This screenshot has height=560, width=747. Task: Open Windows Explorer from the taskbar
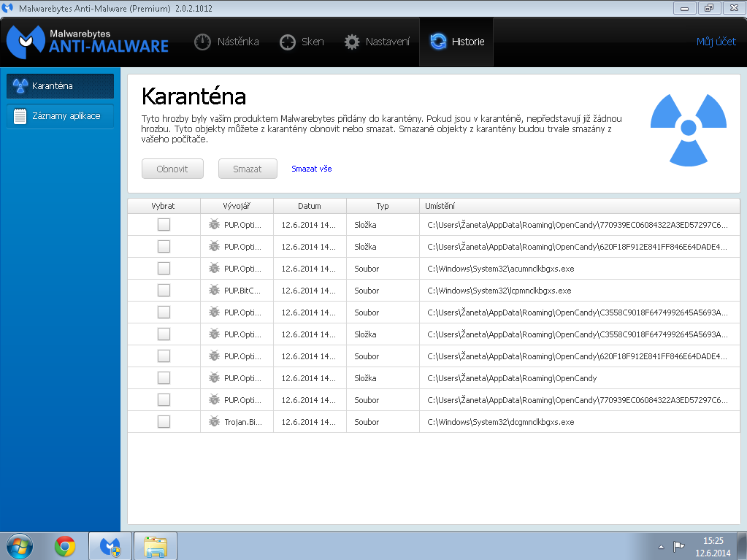click(x=156, y=546)
